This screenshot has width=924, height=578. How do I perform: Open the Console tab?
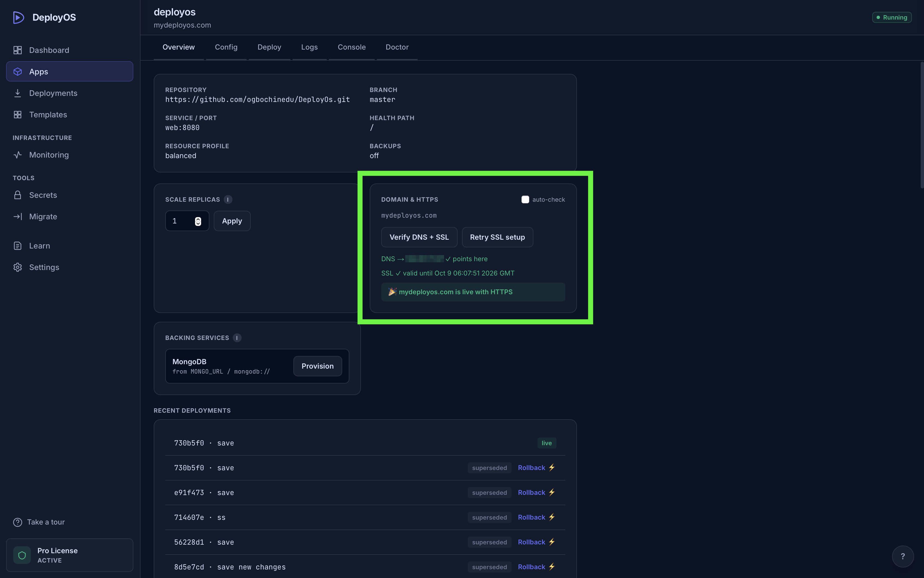352,47
